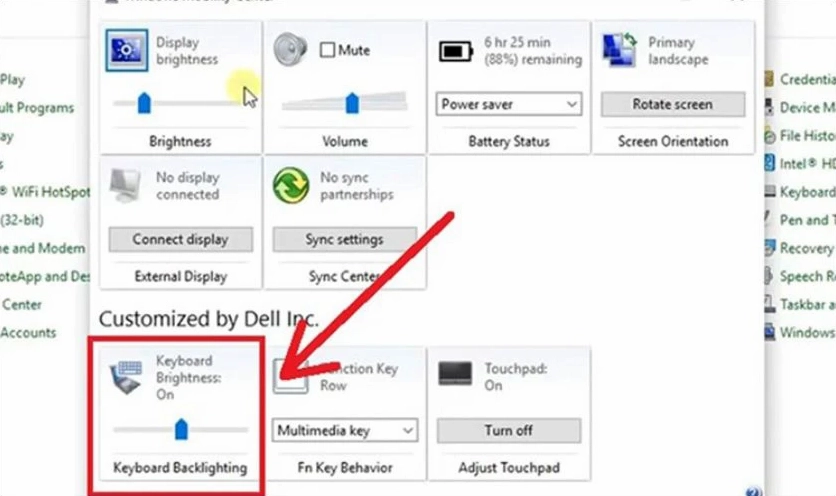Click the Taskbar icon in Control Panel

coord(769,304)
